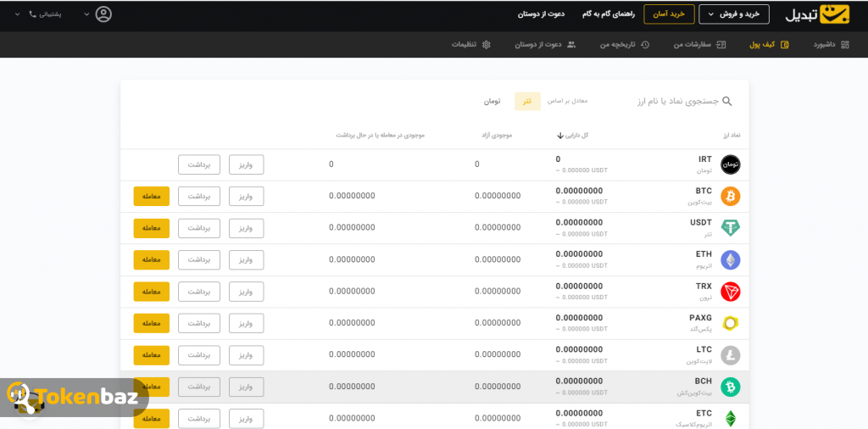Click the LTC symbol text
The image size is (868, 429).
click(x=704, y=349)
